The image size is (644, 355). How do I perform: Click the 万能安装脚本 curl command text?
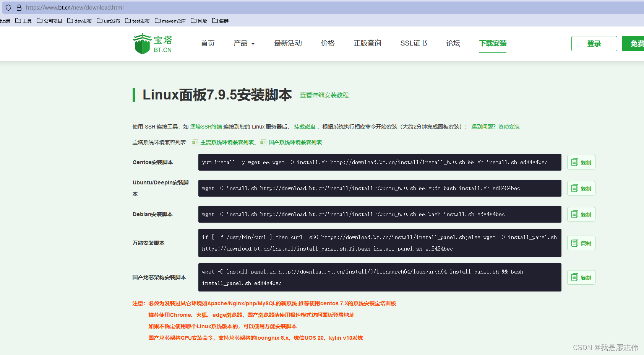tap(380, 243)
